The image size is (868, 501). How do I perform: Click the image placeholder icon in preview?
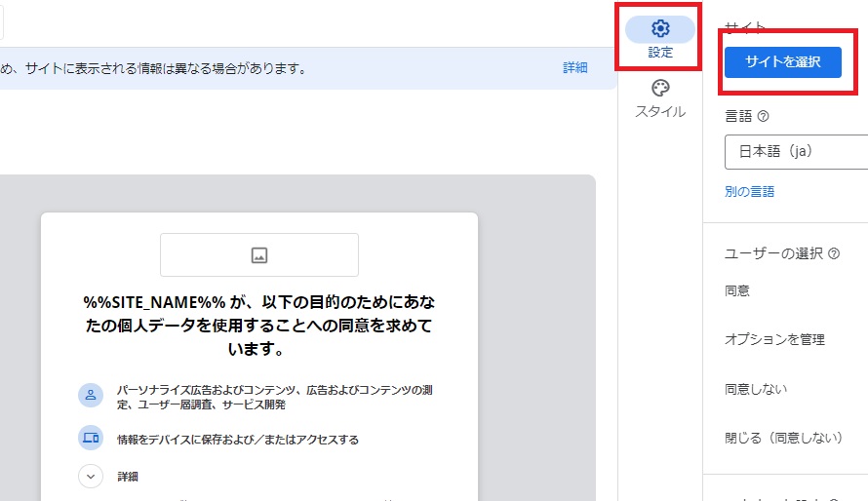point(259,255)
